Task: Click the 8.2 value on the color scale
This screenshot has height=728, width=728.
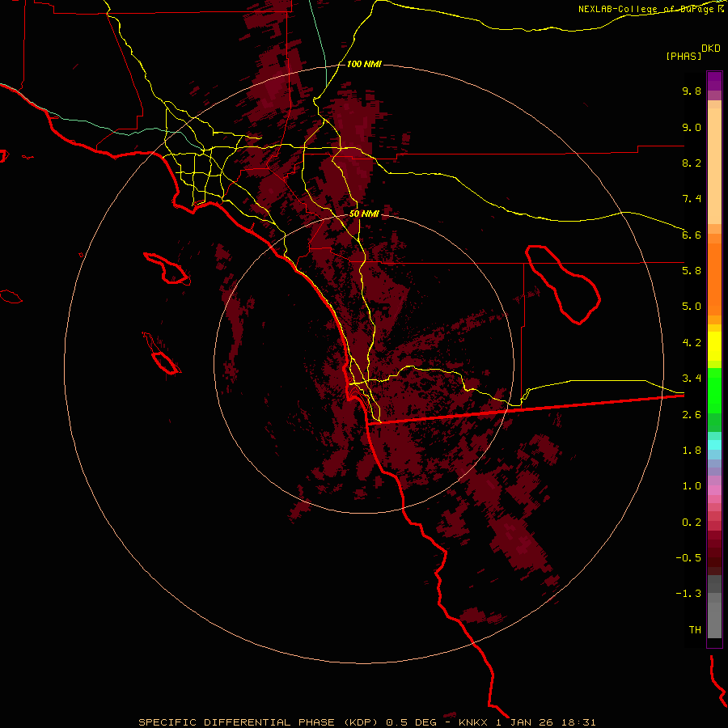Action: coord(692,163)
